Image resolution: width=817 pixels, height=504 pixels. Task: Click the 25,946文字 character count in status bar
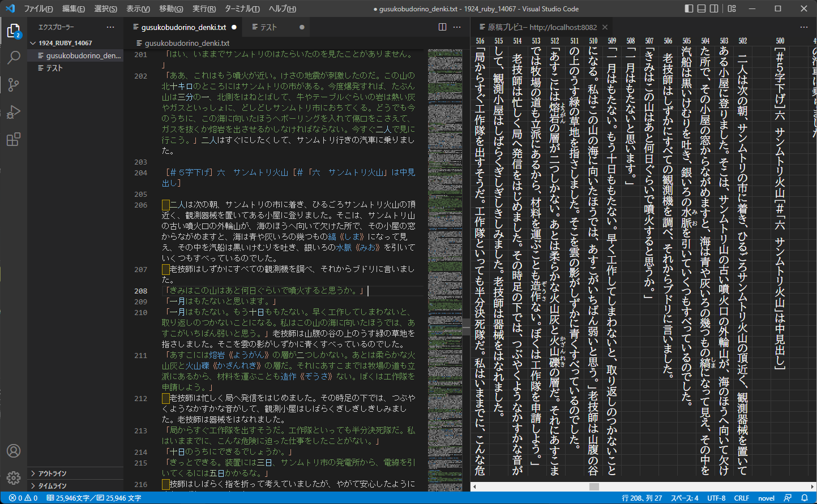point(69,498)
